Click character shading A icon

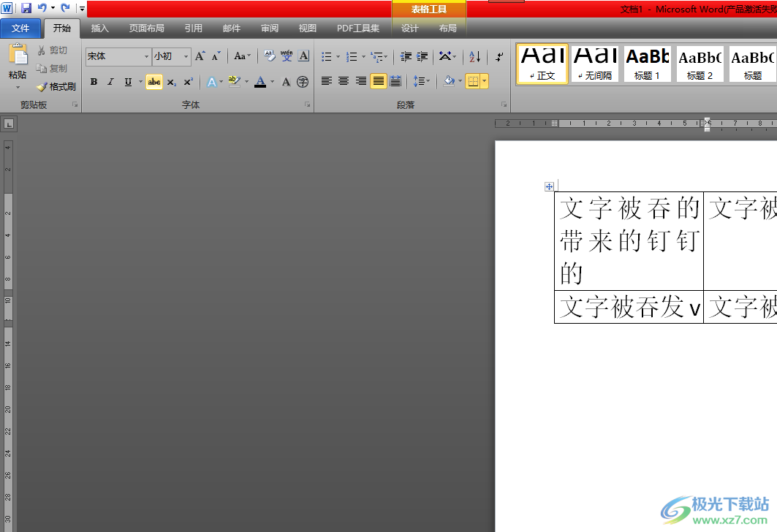click(286, 82)
